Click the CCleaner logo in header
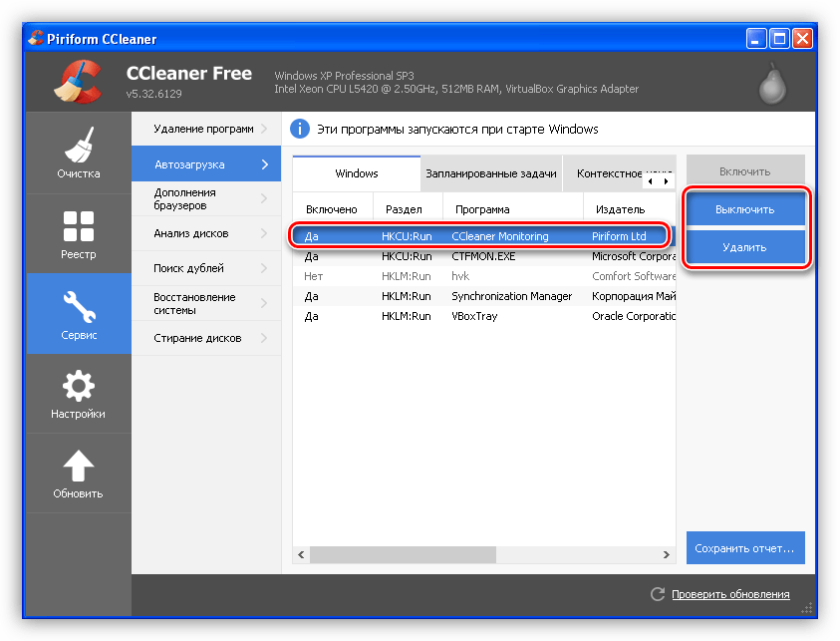 coord(78,82)
